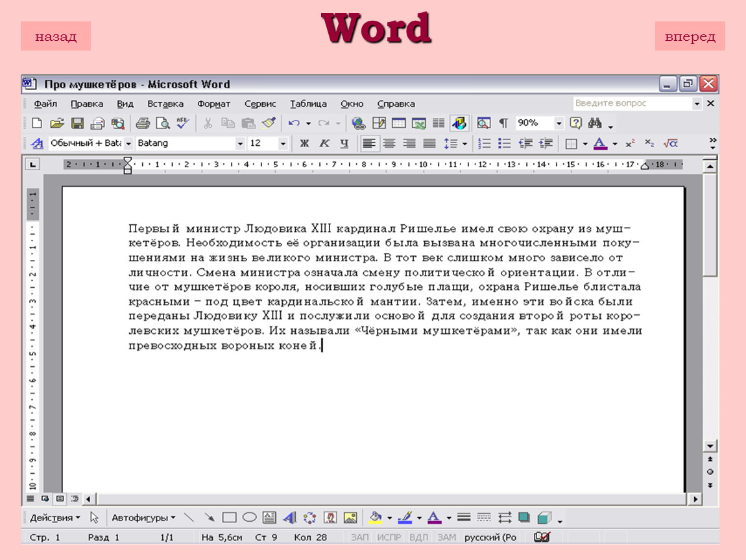Expand the line spacing dropdown arrow
The width and height of the screenshot is (746, 560).
(465, 144)
